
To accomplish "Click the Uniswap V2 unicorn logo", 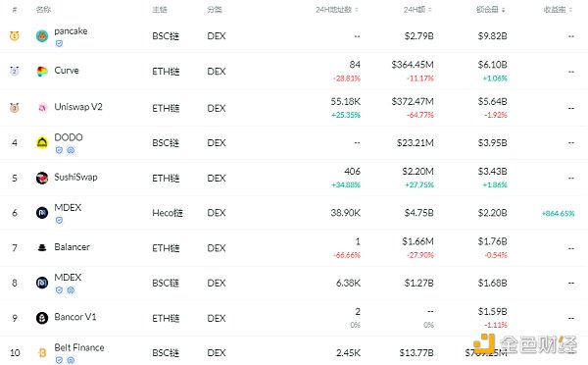I will pos(42,108).
